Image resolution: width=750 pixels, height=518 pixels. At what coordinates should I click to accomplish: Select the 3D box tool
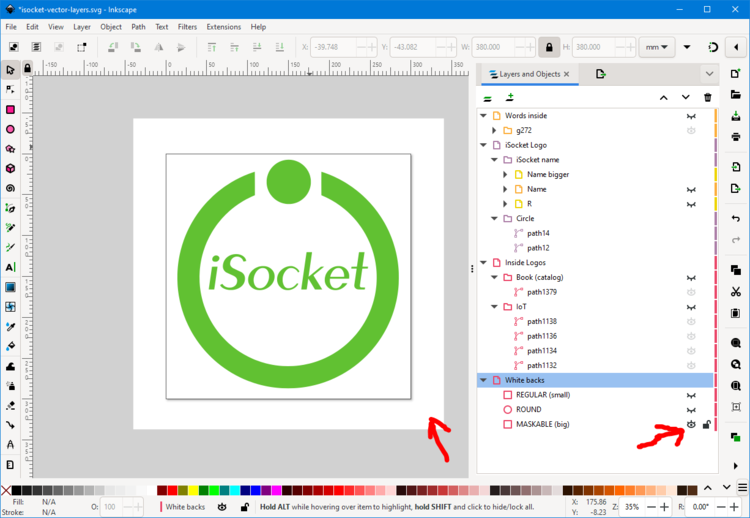coord(10,168)
